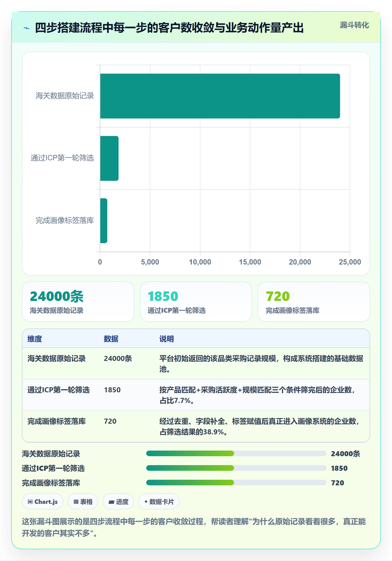Click the 漏斗转化 tag in header
Screen dimensions: 392x561
[354, 25]
